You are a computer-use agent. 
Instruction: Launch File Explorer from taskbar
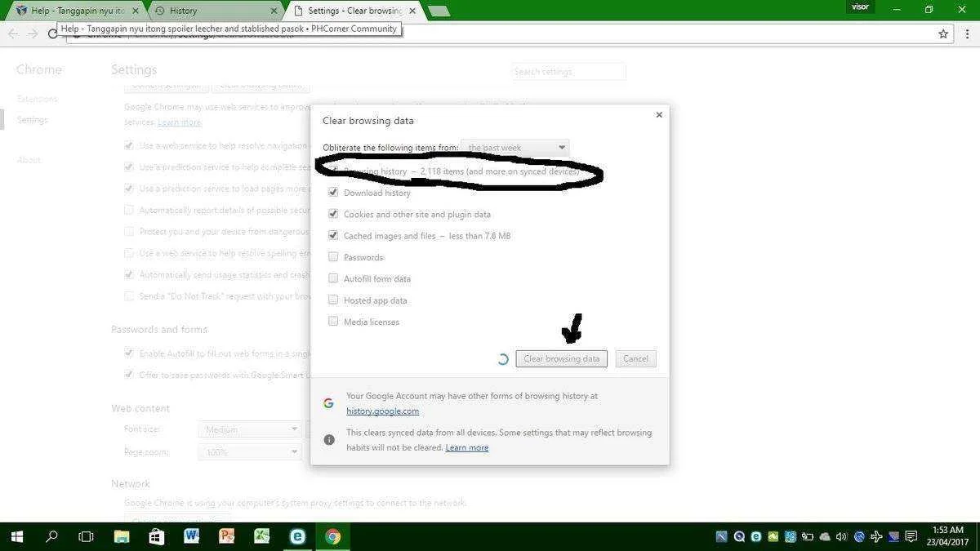pos(122,536)
